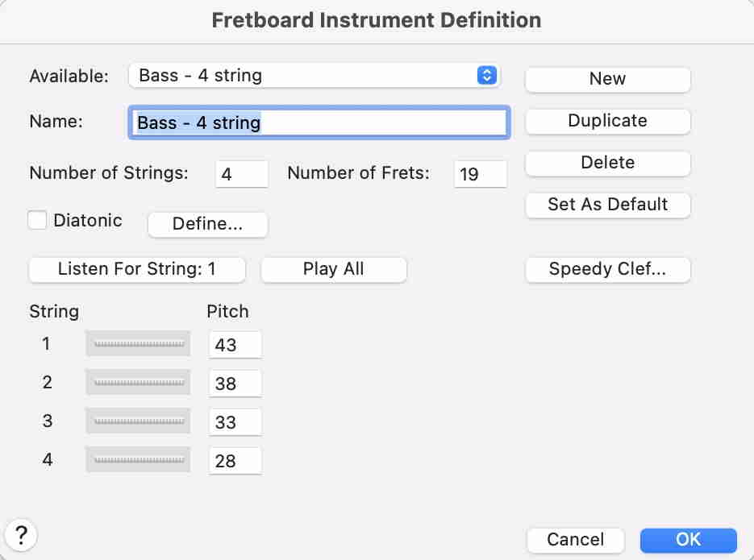Click the help question mark icon

(x=21, y=533)
